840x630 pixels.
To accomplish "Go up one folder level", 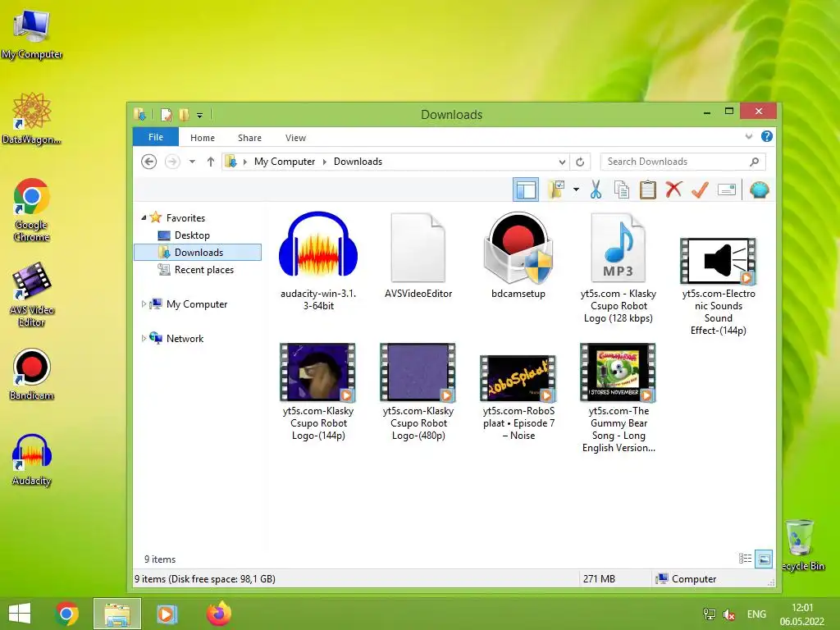I will [x=211, y=162].
